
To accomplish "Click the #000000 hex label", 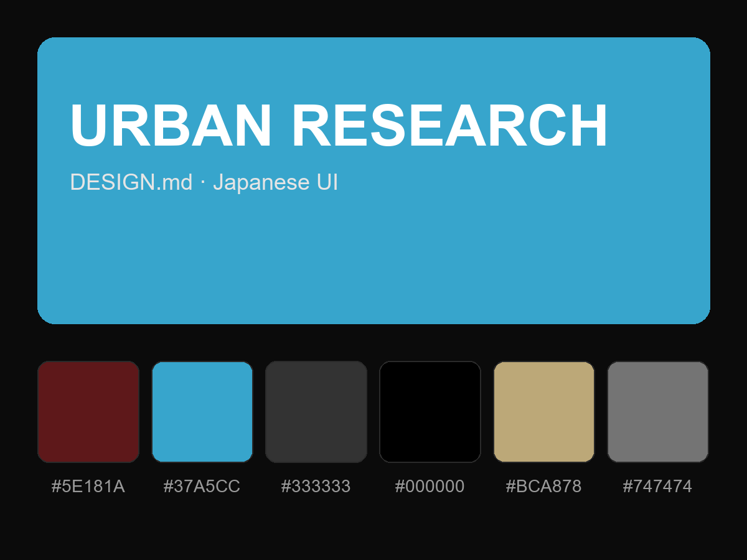I will point(430,487).
